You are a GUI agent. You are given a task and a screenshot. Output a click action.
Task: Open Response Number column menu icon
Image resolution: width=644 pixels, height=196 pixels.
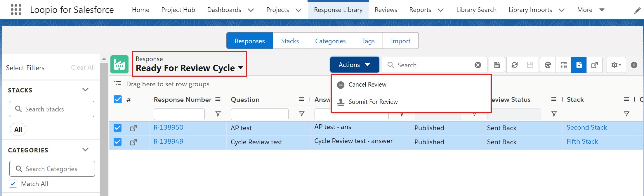218,99
